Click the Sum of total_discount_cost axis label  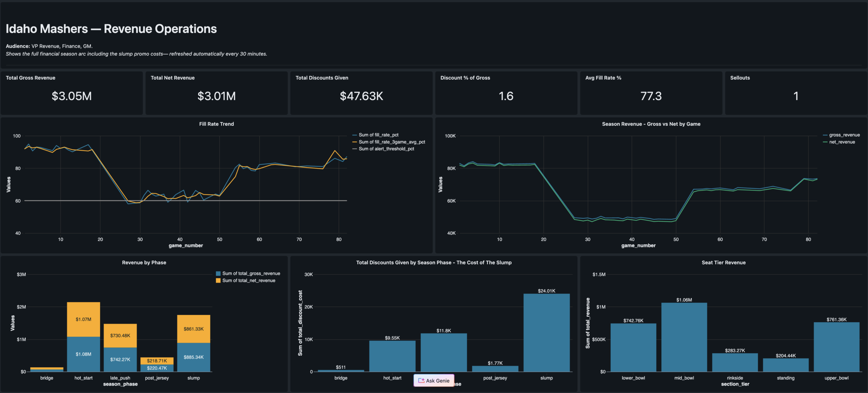(300, 323)
